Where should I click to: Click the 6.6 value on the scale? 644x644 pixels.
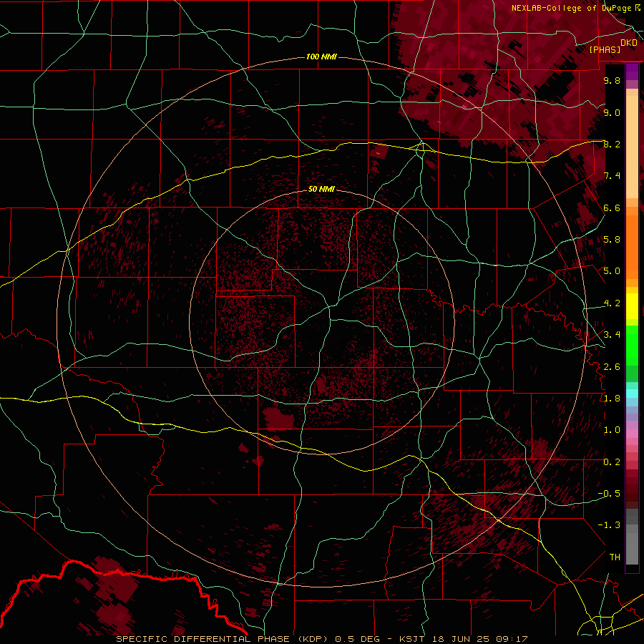[x=612, y=208]
